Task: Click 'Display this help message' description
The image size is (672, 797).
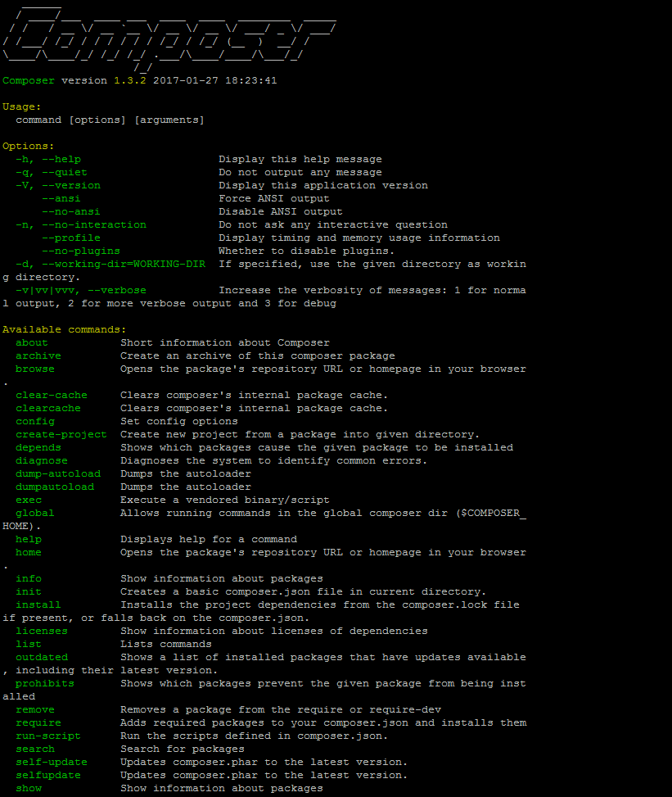Action: (x=300, y=159)
